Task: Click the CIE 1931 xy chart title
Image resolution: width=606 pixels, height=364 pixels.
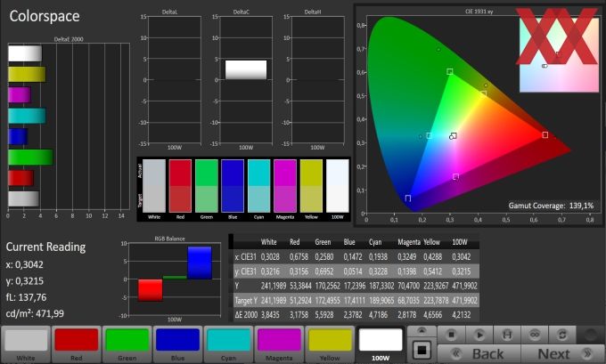Action: coord(479,12)
